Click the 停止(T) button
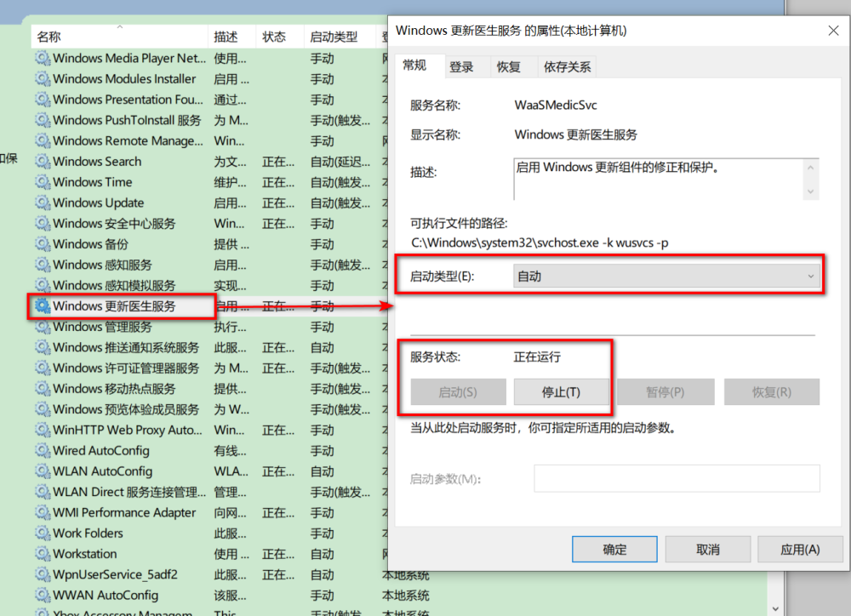The image size is (851, 616). [x=561, y=392]
